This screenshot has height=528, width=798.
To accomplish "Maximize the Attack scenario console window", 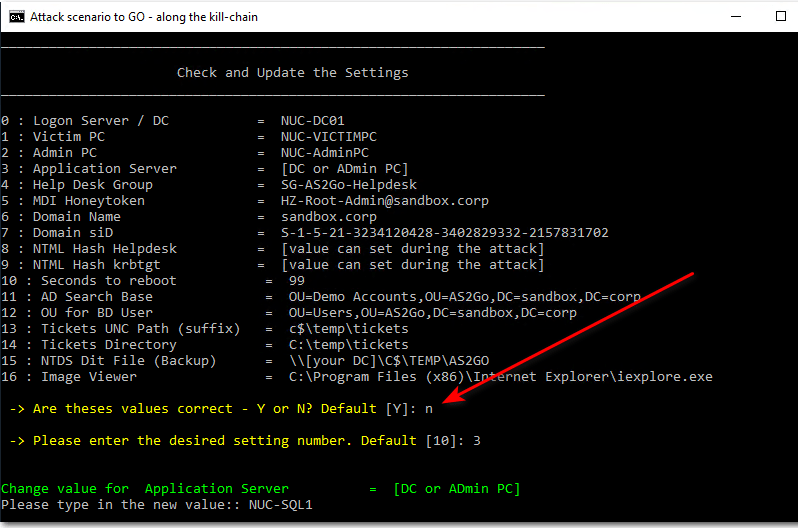I will 780,16.
